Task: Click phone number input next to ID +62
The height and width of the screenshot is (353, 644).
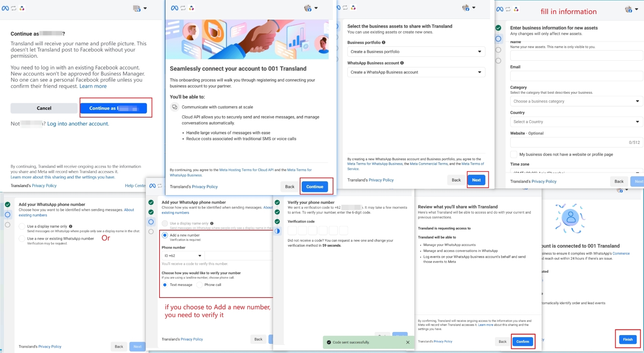Action: pos(239,256)
